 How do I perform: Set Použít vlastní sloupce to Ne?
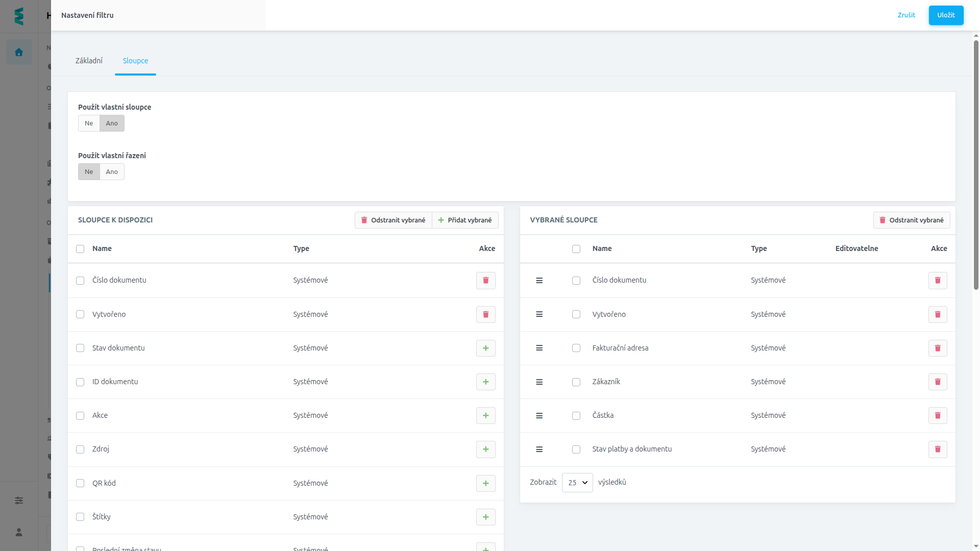pyautogui.click(x=89, y=123)
